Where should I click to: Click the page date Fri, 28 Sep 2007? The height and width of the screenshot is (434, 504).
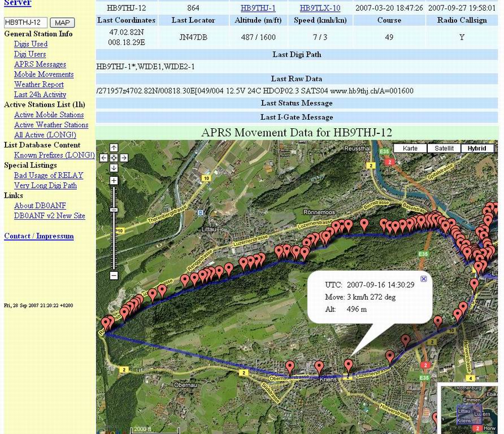pyautogui.click(x=38, y=305)
